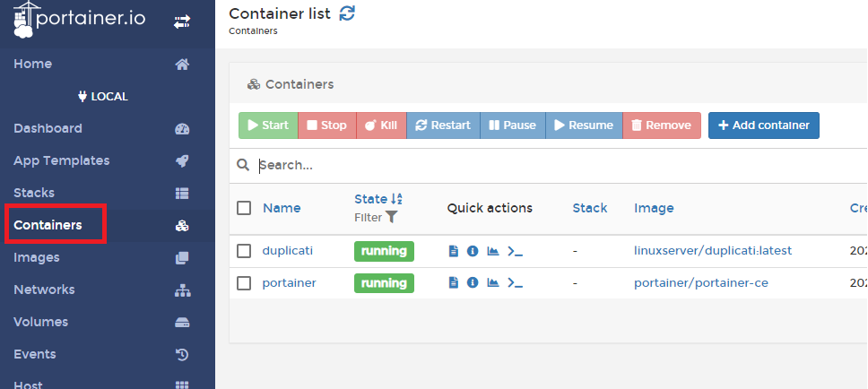
Task: Click the Remove button
Action: tap(662, 125)
